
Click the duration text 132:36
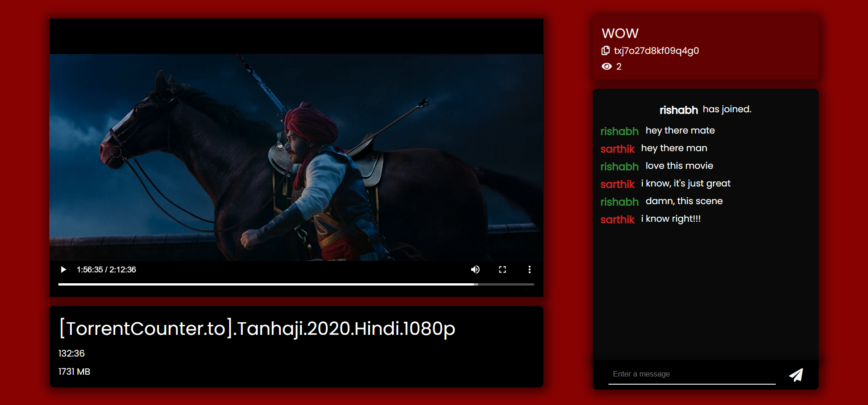tap(71, 353)
